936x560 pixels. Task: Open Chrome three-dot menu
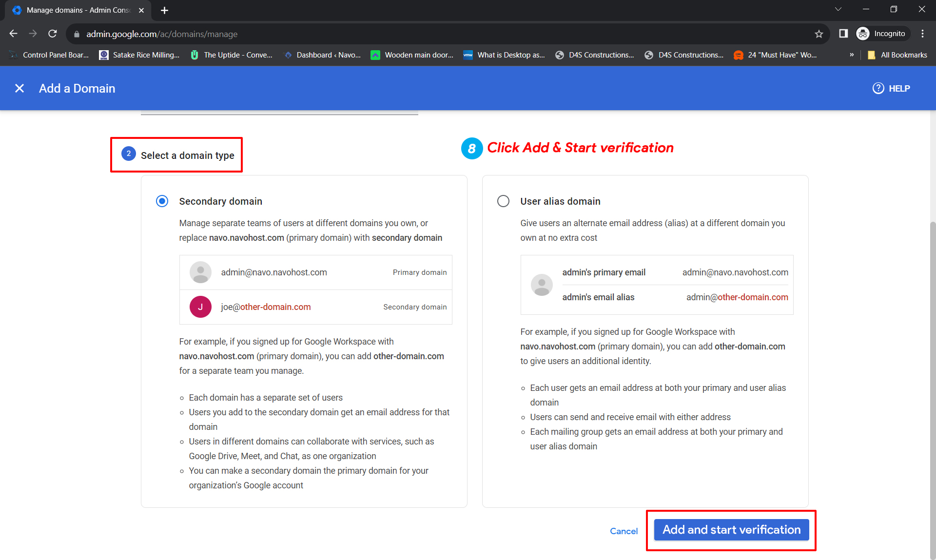922,34
